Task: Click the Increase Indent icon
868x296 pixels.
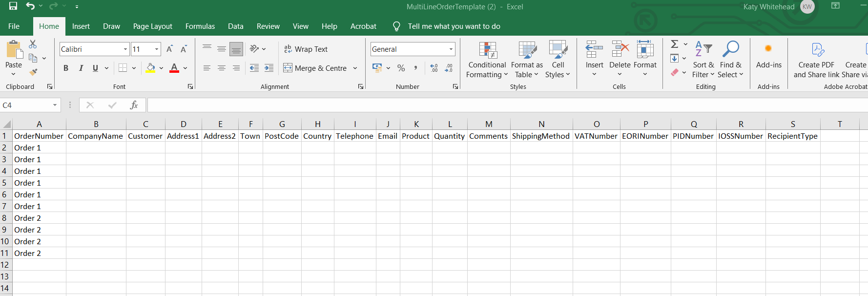Action: pyautogui.click(x=269, y=68)
